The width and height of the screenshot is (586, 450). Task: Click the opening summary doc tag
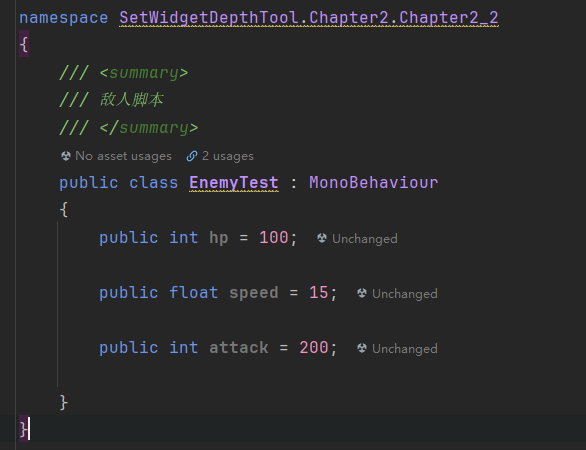tap(144, 73)
